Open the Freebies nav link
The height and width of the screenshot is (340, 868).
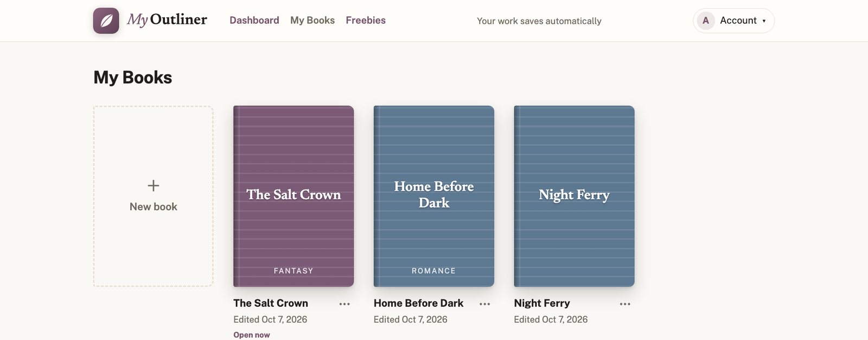pyautogui.click(x=366, y=20)
